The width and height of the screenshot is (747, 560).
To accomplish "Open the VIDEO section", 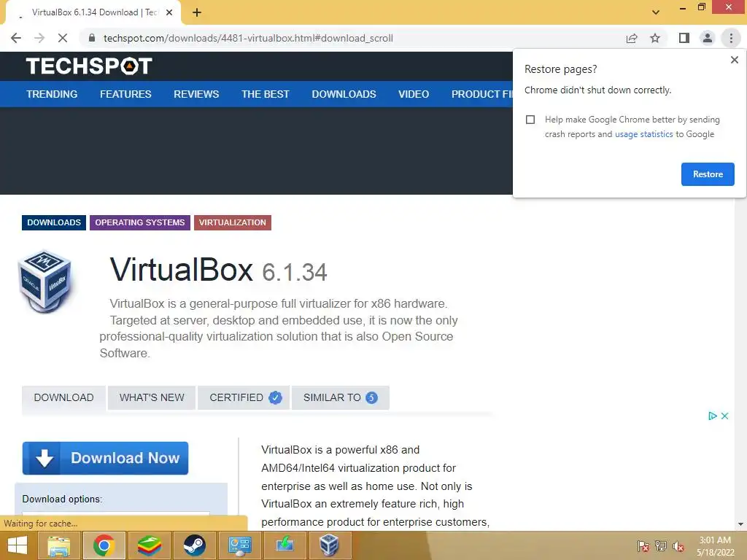I will point(414,94).
